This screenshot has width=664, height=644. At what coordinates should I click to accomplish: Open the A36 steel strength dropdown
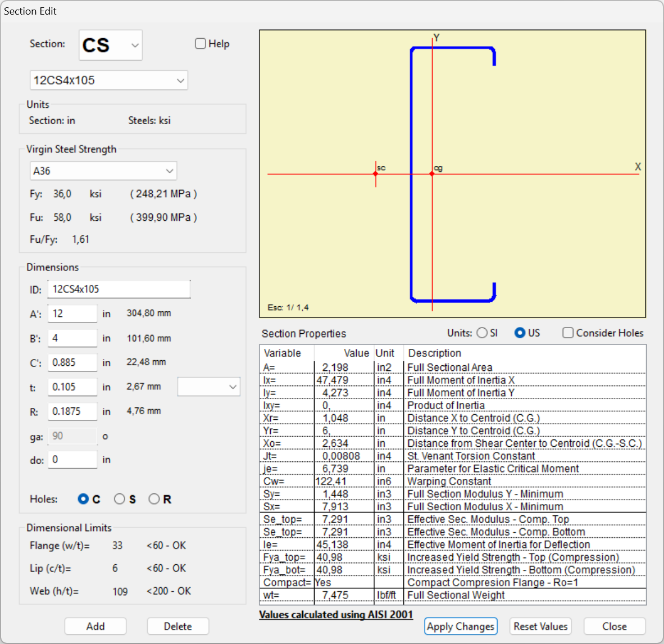(x=103, y=171)
